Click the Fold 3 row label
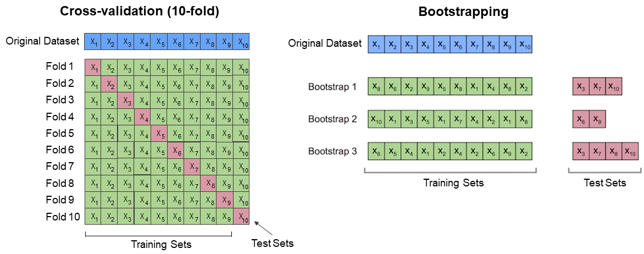Image resolution: width=644 pixels, height=254 pixels. (x=60, y=100)
